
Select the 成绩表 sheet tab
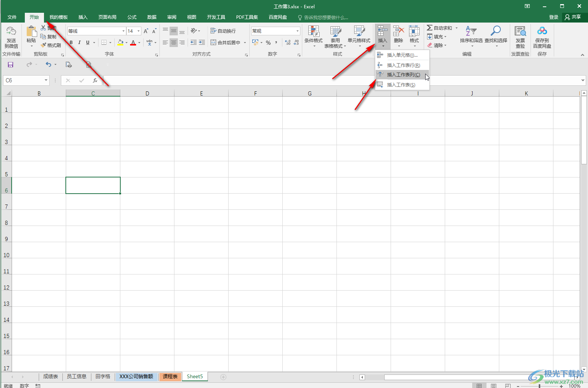click(50, 376)
